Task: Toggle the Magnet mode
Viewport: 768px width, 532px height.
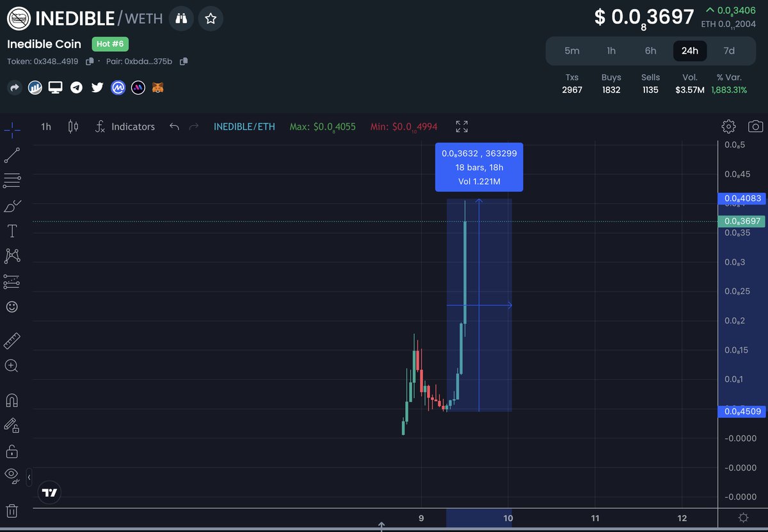Action: 12,400
